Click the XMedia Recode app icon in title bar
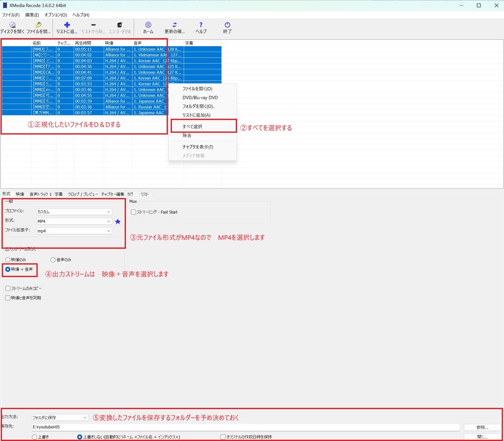The width and height of the screenshot is (504, 441). click(5, 6)
